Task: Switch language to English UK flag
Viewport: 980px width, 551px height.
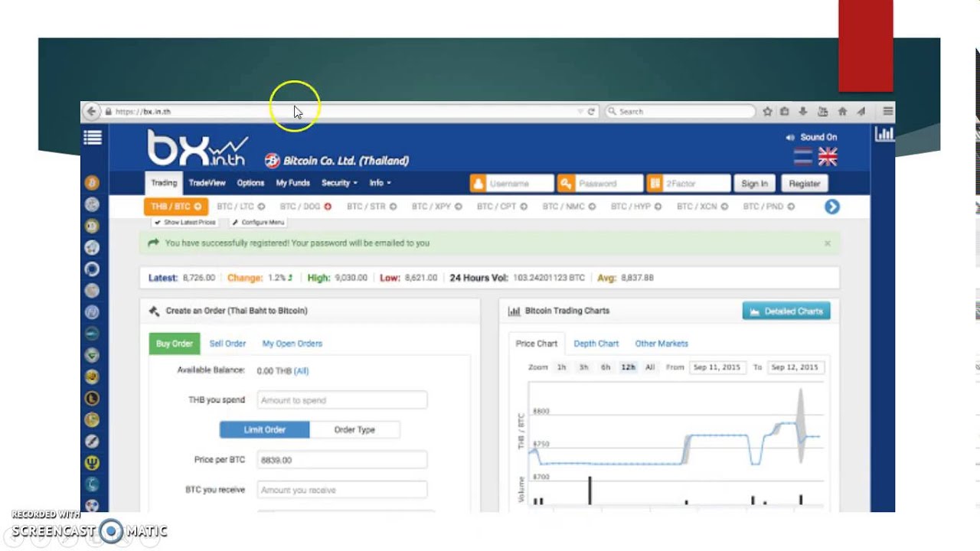Action: click(x=828, y=157)
